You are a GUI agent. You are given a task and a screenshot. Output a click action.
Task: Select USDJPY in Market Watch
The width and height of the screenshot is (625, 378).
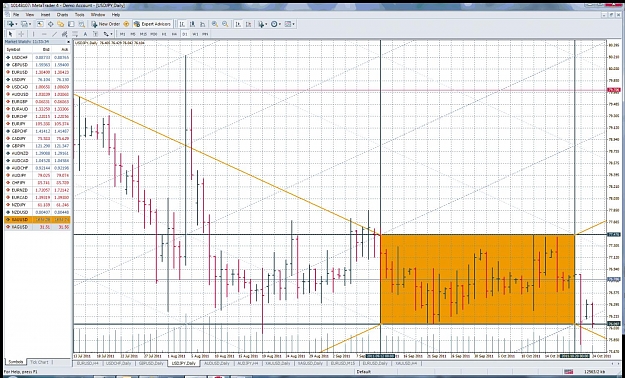(37, 79)
